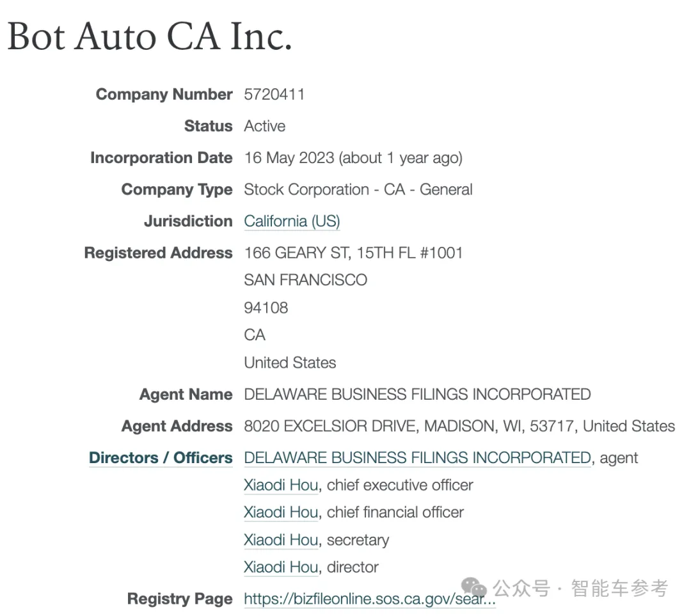Select the company number 5720411
The width and height of the screenshot is (691, 616).
274,95
